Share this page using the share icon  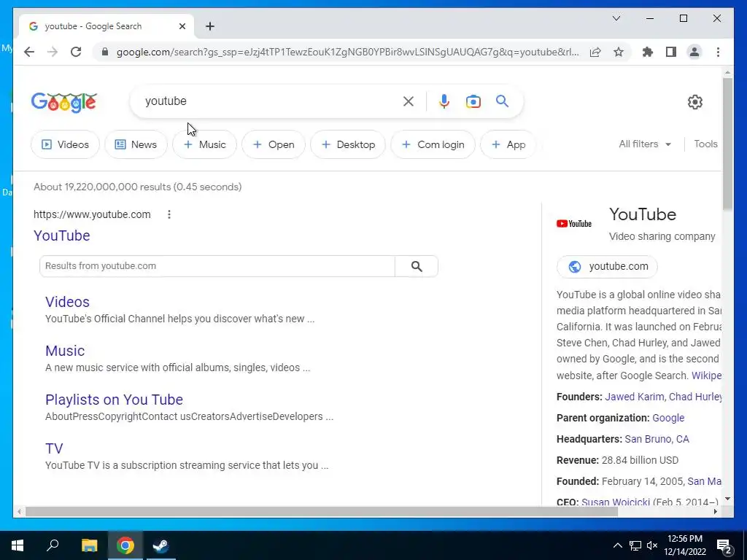[x=595, y=52]
